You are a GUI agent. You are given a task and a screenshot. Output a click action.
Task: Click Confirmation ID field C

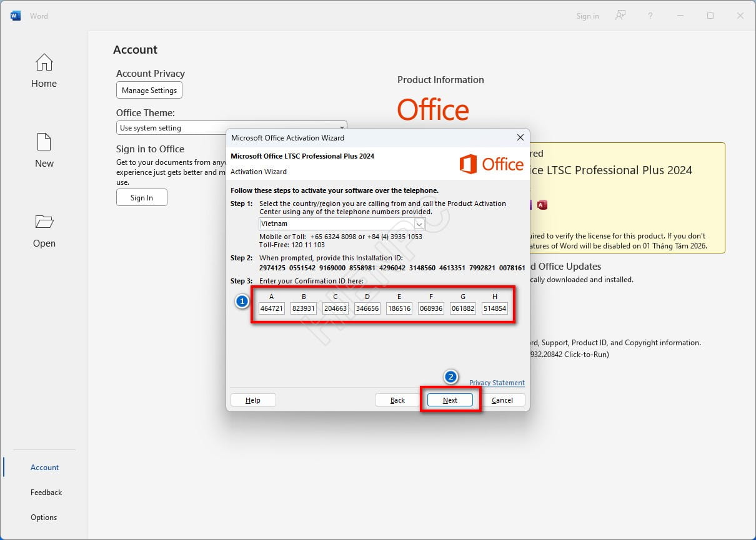click(336, 308)
